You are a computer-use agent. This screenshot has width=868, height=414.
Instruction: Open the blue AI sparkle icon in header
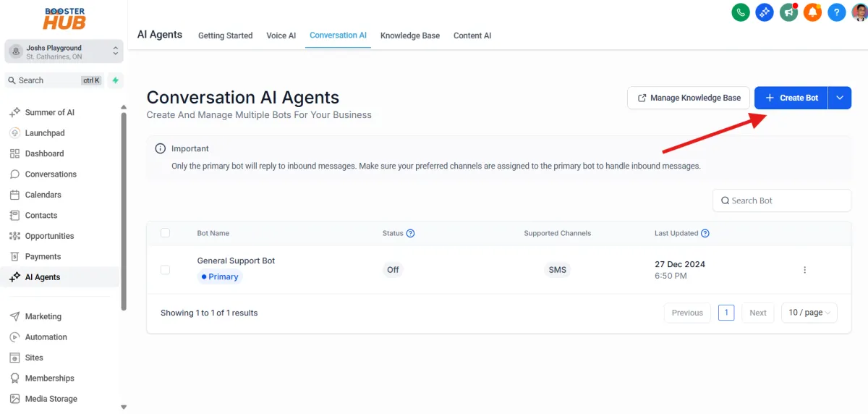(x=765, y=12)
